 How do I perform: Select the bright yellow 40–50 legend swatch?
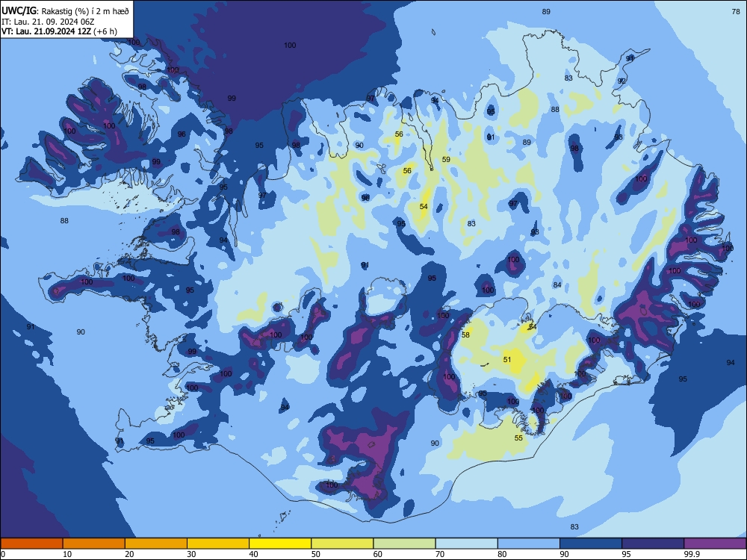click(x=280, y=544)
